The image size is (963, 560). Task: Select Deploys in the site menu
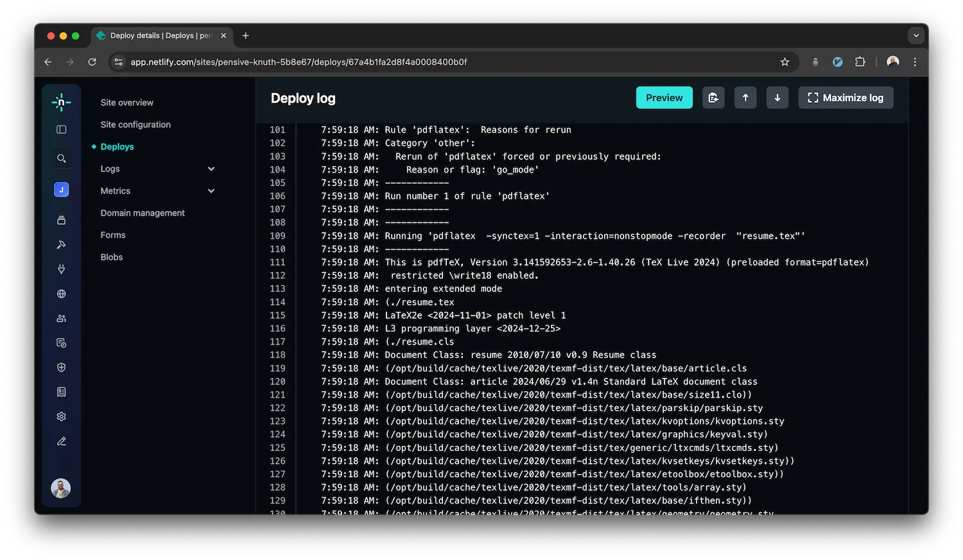pos(117,147)
